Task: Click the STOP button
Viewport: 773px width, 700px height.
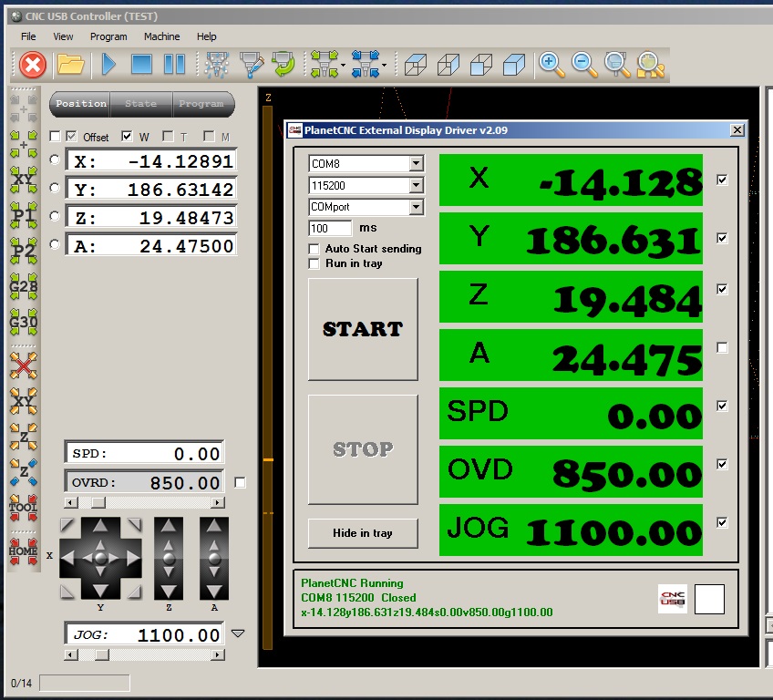Action: [363, 449]
